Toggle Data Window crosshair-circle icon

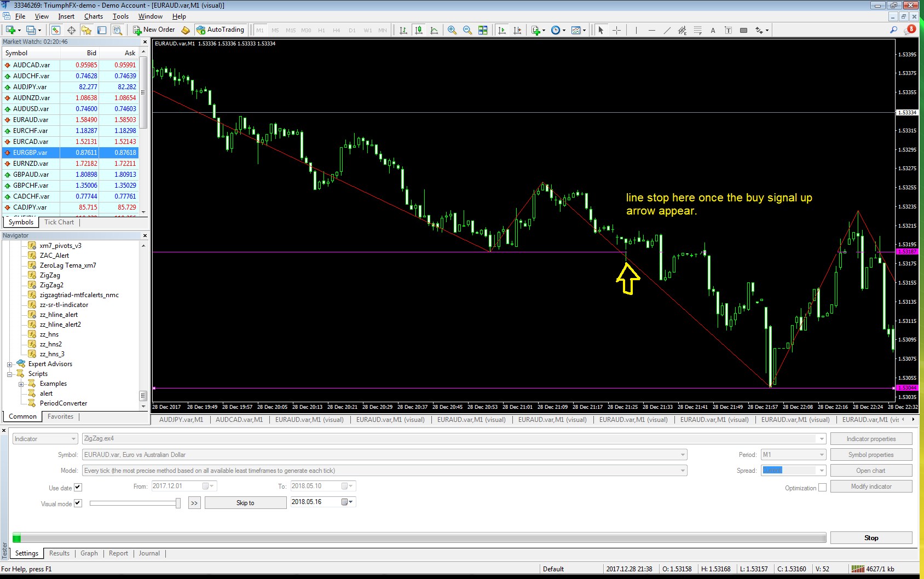(71, 30)
